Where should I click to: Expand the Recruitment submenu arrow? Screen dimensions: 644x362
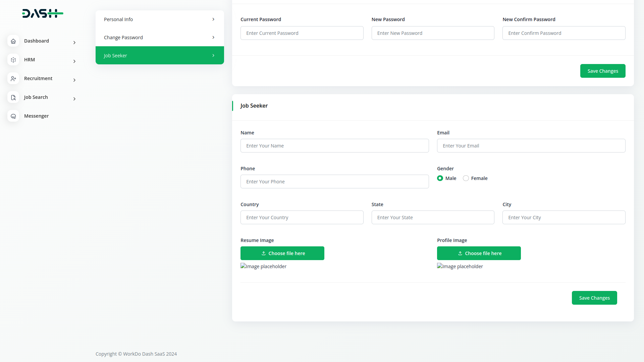74,80
